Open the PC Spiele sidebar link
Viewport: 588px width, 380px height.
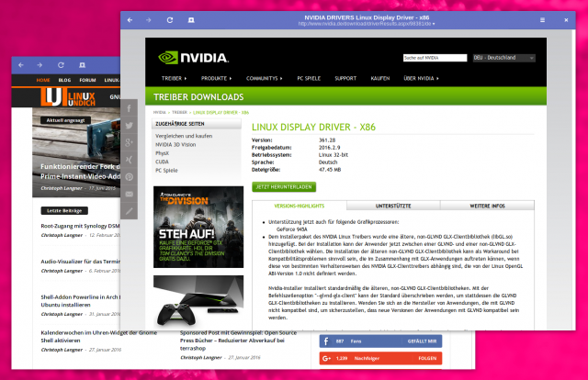(166, 170)
